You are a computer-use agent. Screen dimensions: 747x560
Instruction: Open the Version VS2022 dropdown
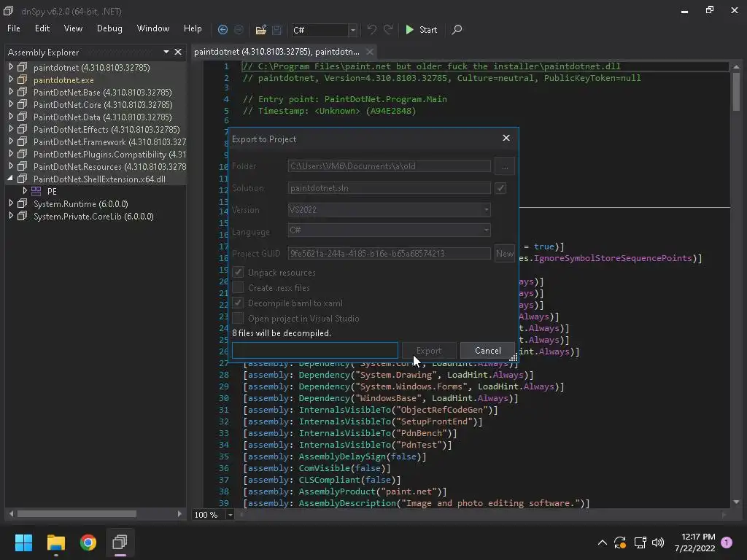point(389,210)
